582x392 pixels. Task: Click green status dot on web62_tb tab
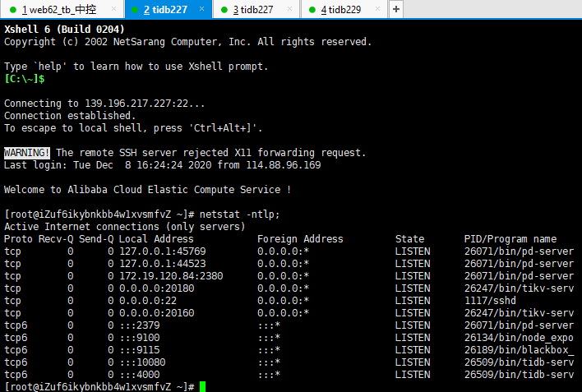coord(13,10)
